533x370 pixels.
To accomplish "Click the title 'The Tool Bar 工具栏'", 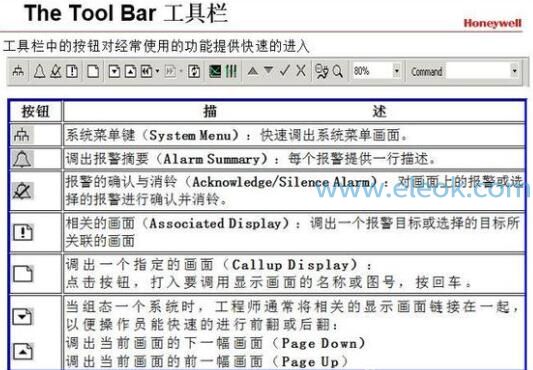I will click(x=125, y=13).
